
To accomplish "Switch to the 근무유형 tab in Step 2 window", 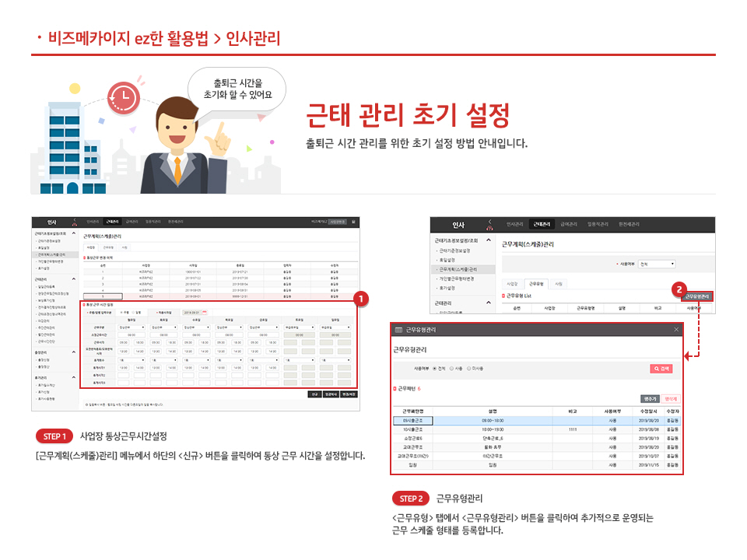I will pyautogui.click(x=536, y=284).
